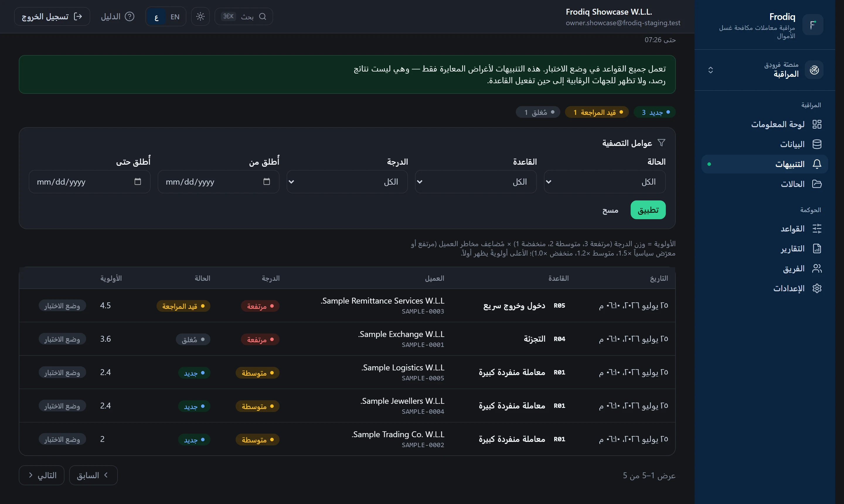Click مرتفعة severity badge in SAMPLE-0003 row
The width and height of the screenshot is (844, 504).
tap(260, 306)
